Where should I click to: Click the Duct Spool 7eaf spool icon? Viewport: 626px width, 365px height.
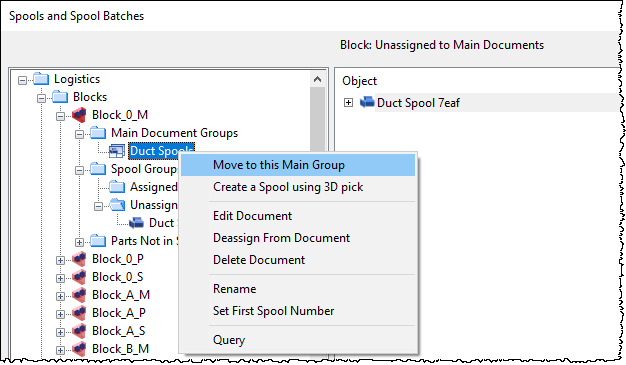(367, 102)
